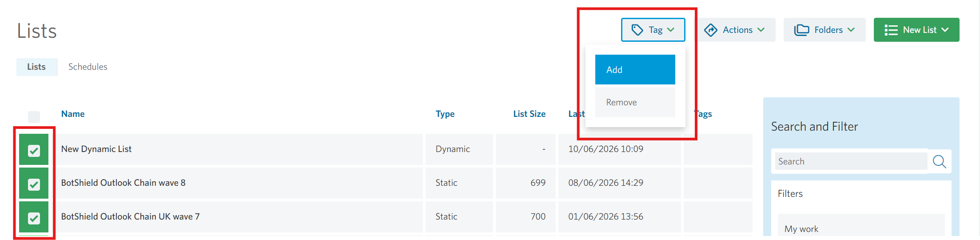Choose Add from the Tag menu
This screenshot has width=980, height=240.
635,70
